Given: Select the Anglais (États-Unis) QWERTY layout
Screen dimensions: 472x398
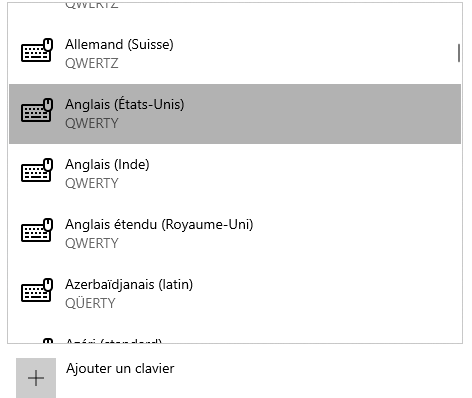Looking at the screenshot, I should (235, 114).
